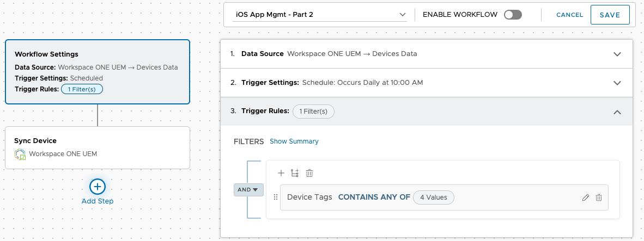644x241 pixels.
Task: Click the Device Tags attribute label
Action: pos(309,197)
